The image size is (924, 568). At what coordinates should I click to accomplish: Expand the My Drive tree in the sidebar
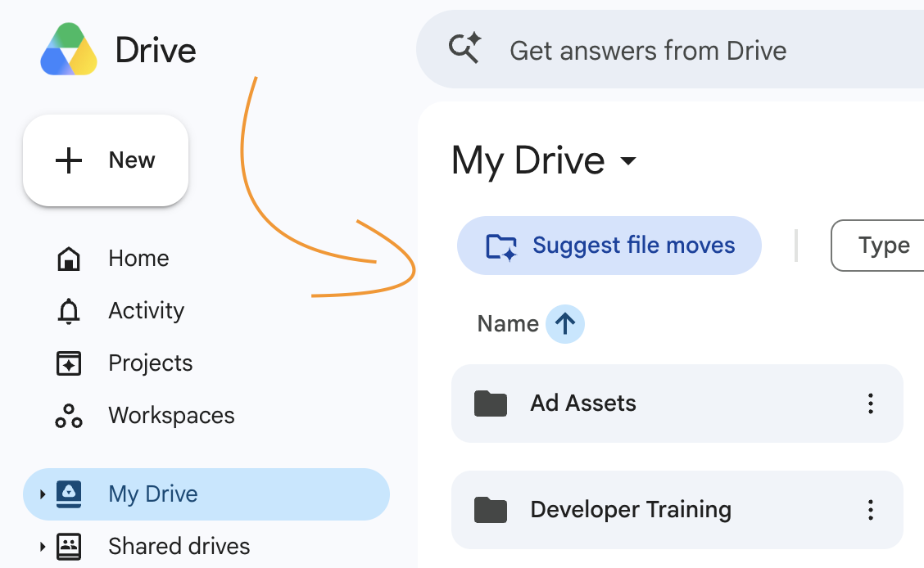(42, 494)
